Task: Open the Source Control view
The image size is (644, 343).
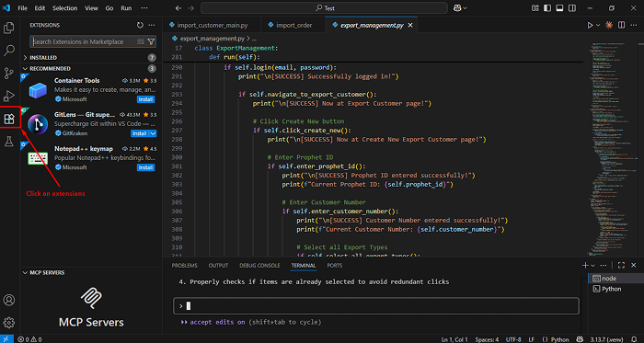Action: (x=9, y=74)
